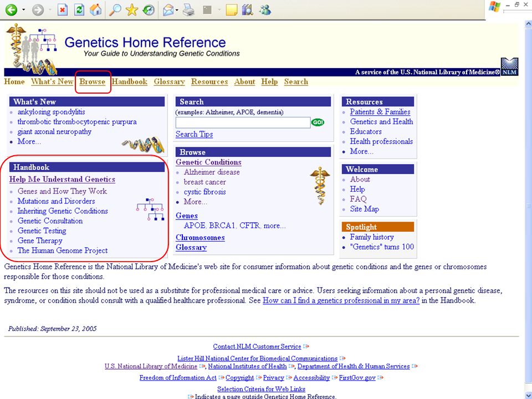The width and height of the screenshot is (532, 399).
Task: Open the Search navigation tab
Action: (296, 82)
